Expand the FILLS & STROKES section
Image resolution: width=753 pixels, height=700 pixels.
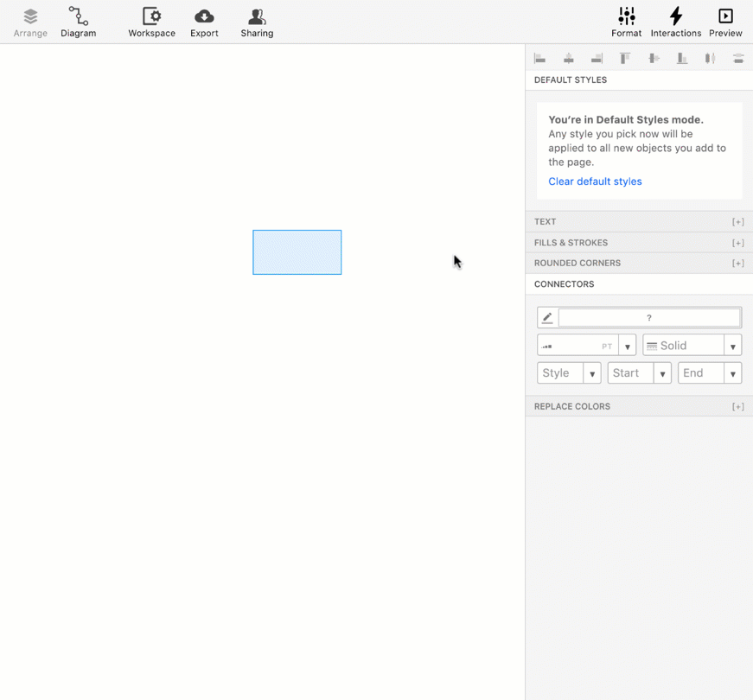[x=738, y=243]
